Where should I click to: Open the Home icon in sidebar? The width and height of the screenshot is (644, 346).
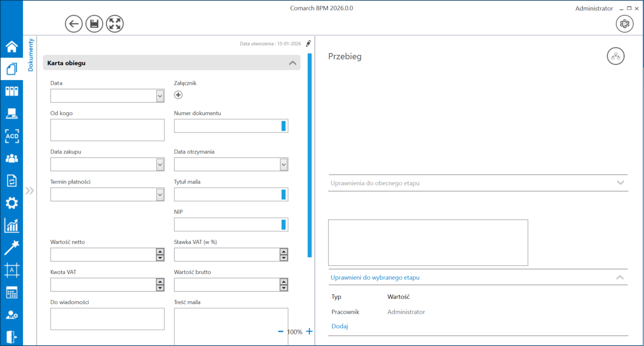pyautogui.click(x=12, y=47)
